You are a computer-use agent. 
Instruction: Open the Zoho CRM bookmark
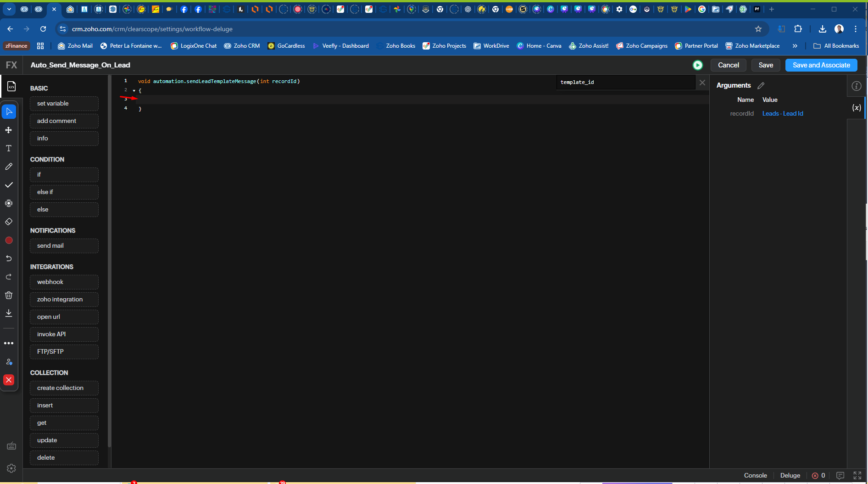[242, 46]
